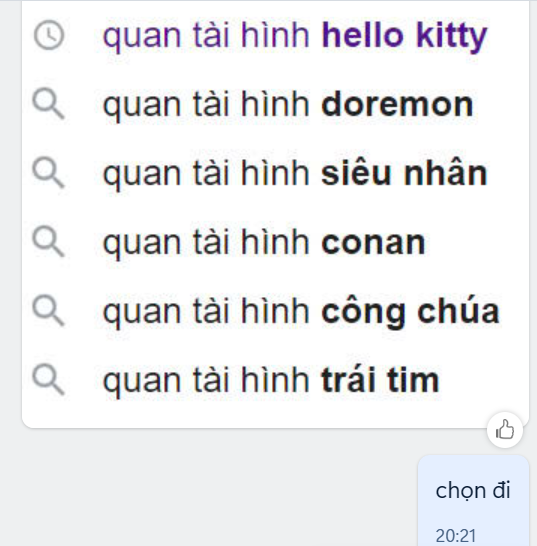
Task: Choose suggestion "quan tài hình công chúa"
Action: click(x=275, y=311)
